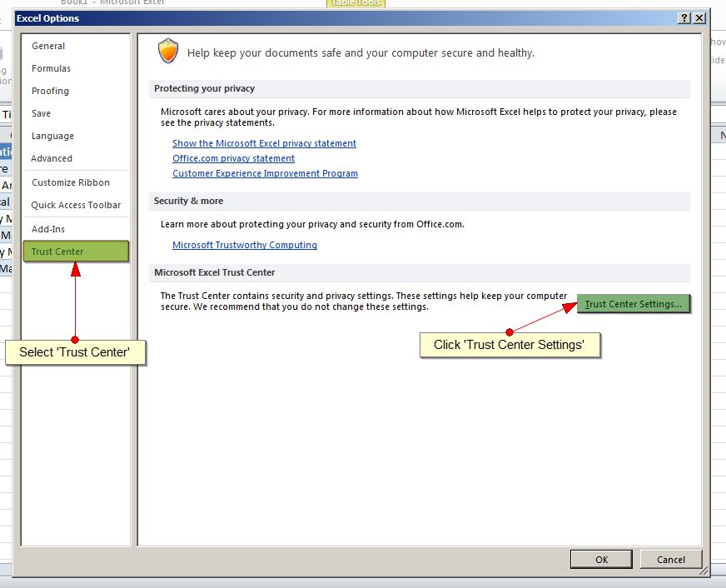Screen dimensions: 726x588
Task: Click the 'Protecting your privacy' heading
Action: pos(204,88)
